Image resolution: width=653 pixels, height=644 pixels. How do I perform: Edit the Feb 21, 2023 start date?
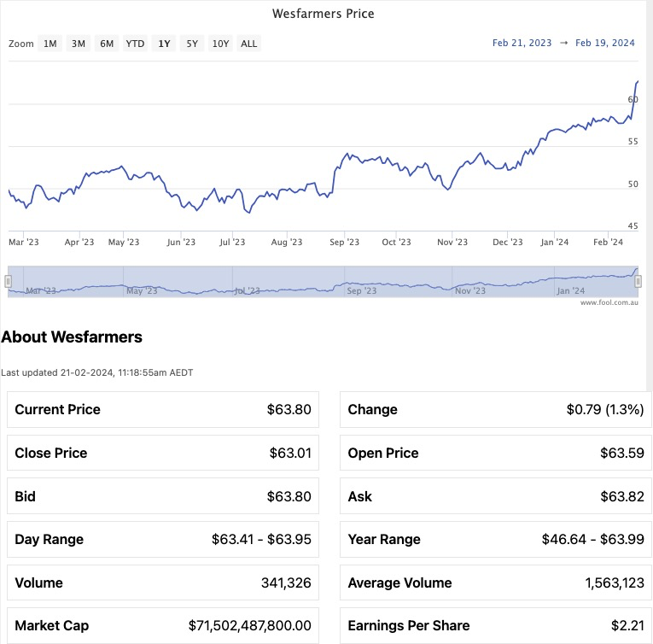tap(522, 43)
